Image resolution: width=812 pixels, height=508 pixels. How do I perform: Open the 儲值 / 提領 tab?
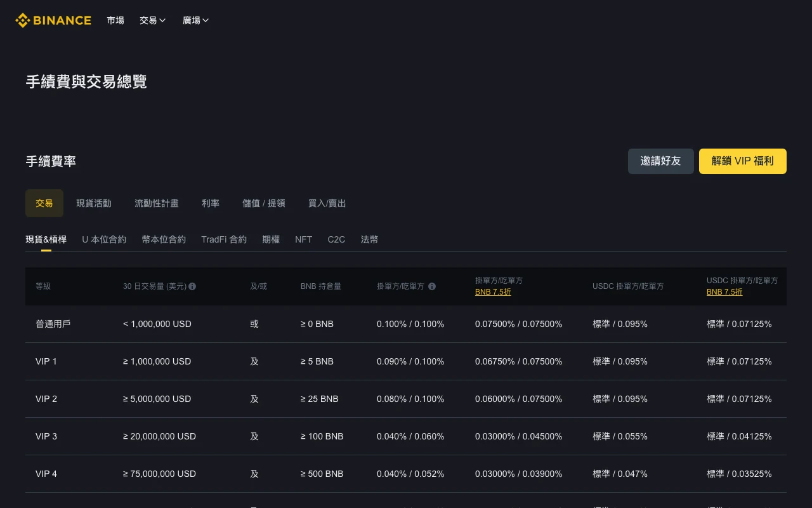[x=264, y=203]
